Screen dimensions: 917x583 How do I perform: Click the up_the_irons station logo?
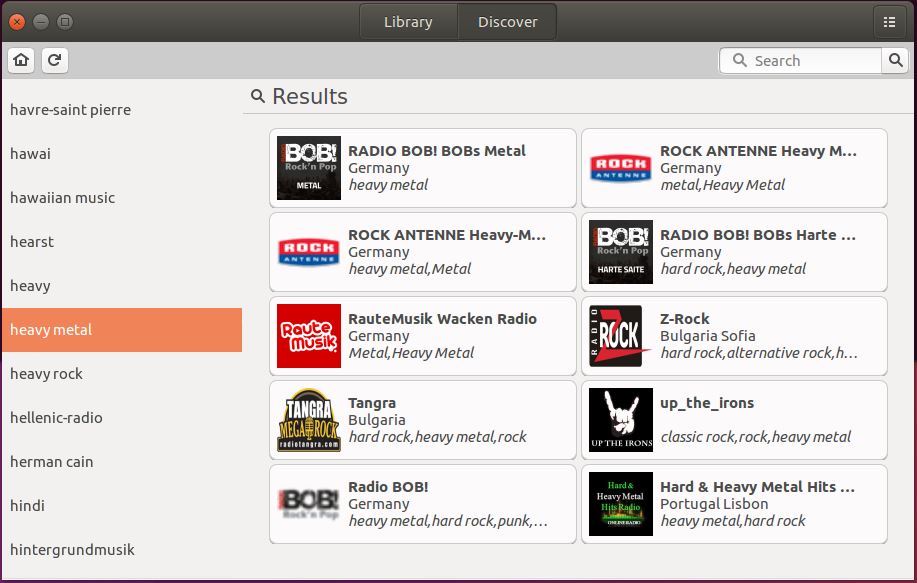[x=620, y=420]
